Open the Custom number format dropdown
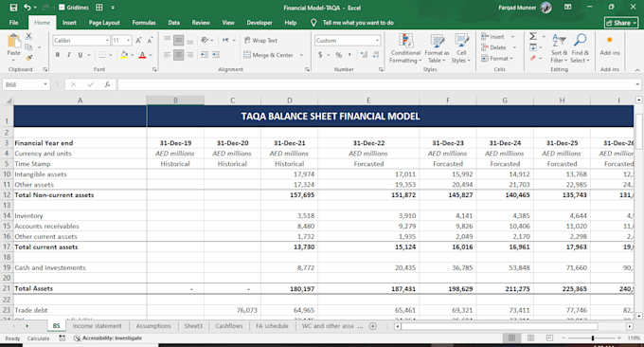644x347 pixels. tap(377, 40)
